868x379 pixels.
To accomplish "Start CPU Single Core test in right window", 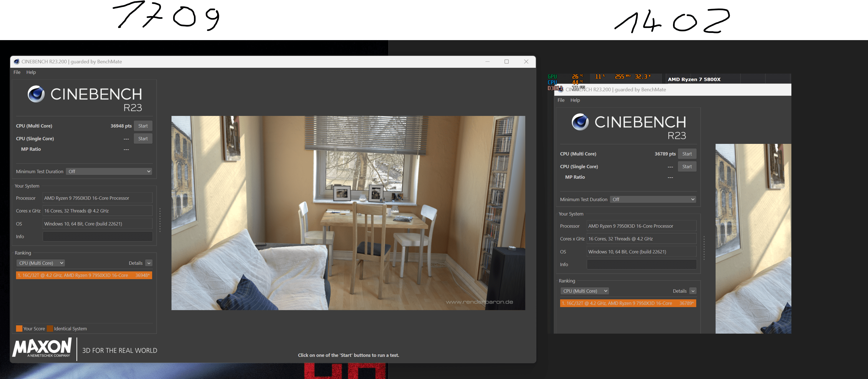I will [x=687, y=167].
